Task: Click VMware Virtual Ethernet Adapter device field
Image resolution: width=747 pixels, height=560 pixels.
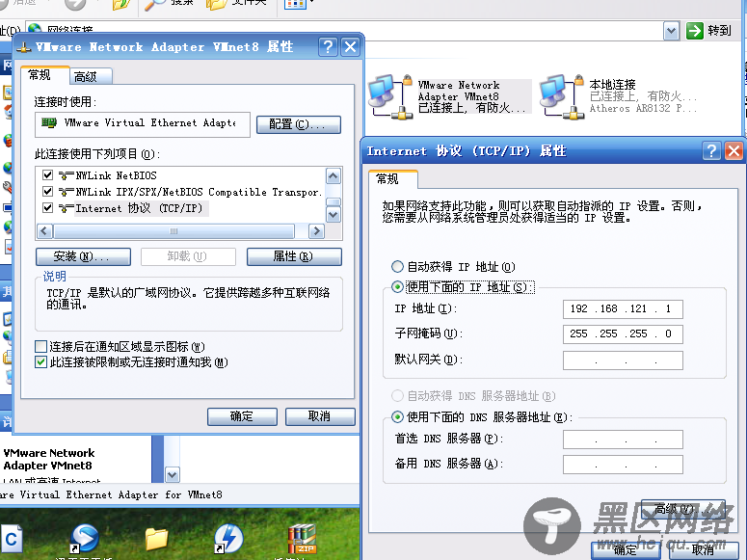Action: (143, 124)
